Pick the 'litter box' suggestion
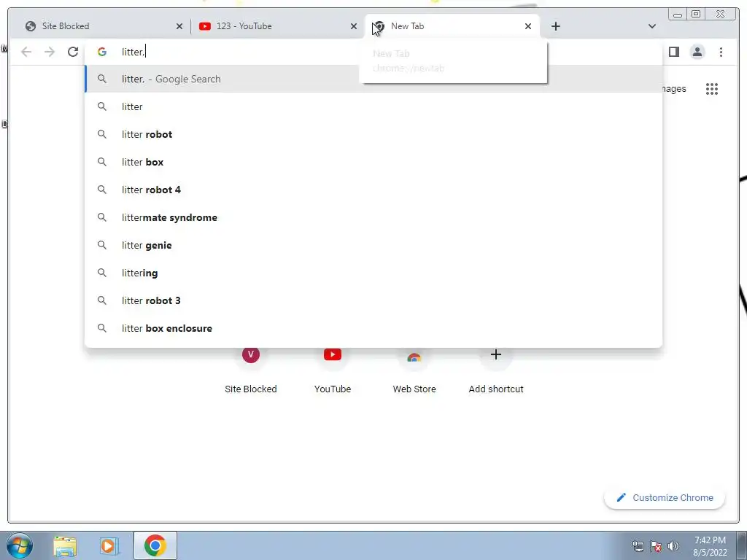This screenshot has width=747, height=560. [x=373, y=162]
